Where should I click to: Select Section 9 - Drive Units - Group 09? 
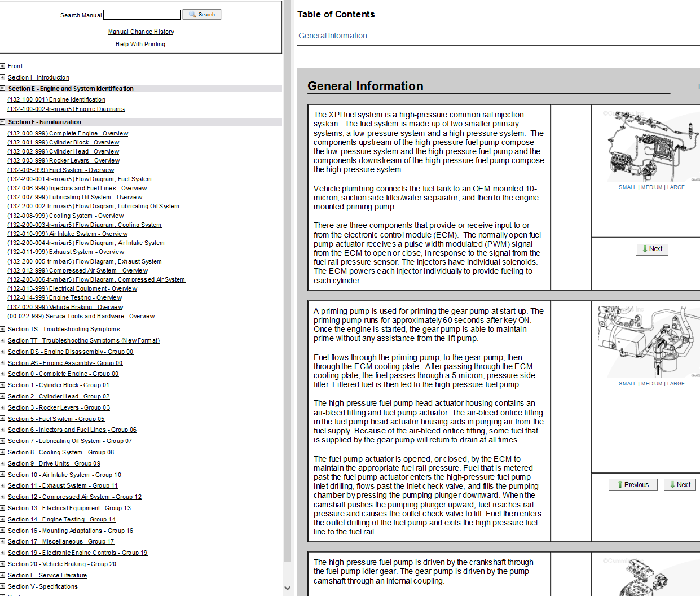[x=54, y=464]
